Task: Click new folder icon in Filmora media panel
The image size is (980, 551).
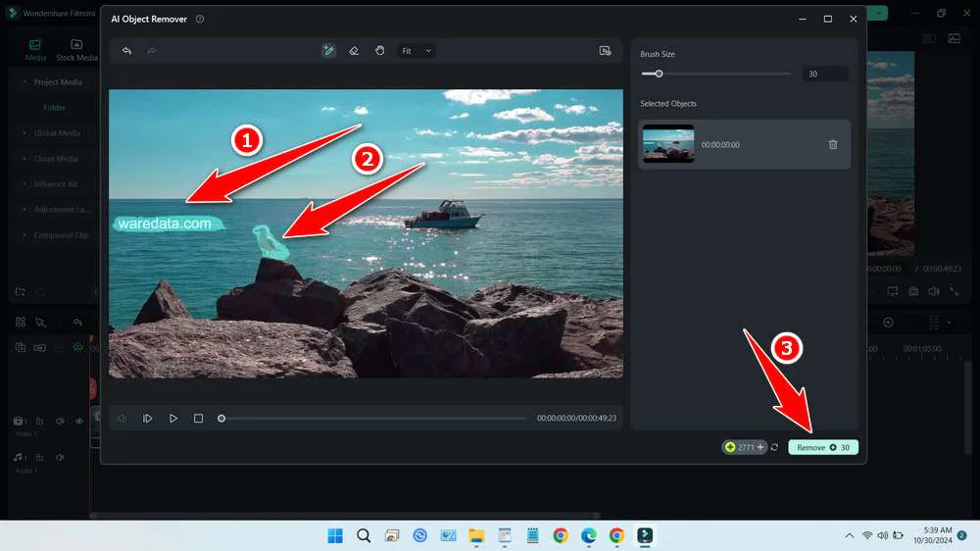Action: (20, 291)
